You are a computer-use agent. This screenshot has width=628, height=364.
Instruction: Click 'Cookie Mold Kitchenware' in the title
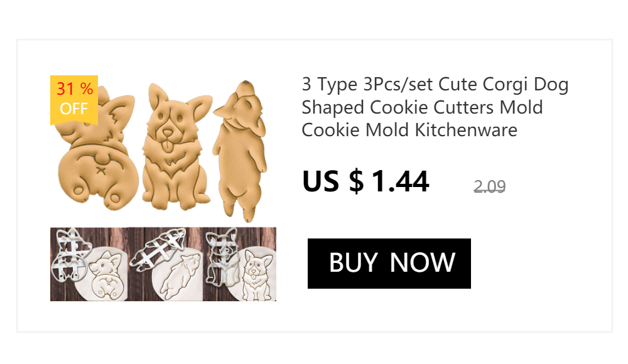coord(409,130)
